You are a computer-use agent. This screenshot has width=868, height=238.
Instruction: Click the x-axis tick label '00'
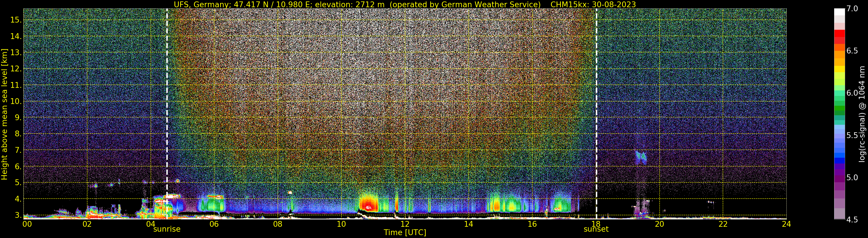(x=27, y=224)
